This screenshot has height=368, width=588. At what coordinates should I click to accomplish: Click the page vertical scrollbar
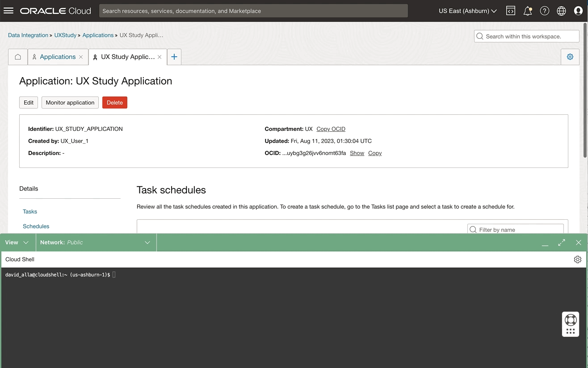585,89
